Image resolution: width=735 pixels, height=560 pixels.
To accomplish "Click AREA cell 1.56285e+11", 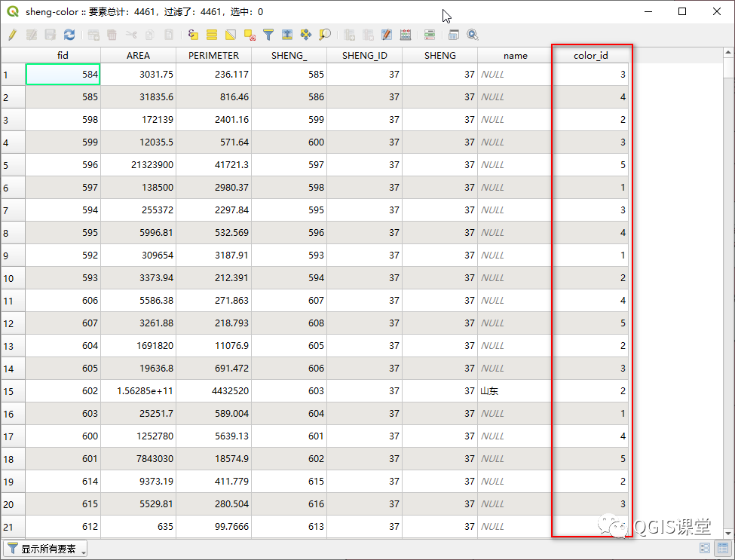I will 138,391.
